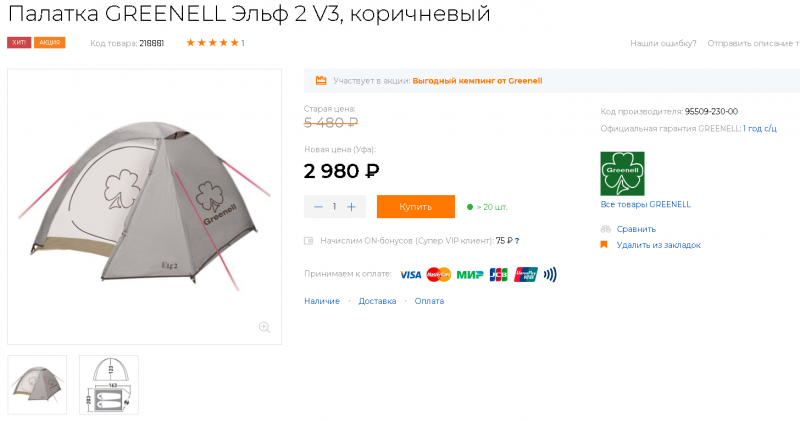Click the Купить buy button
This screenshot has width=800, height=421.
[415, 207]
